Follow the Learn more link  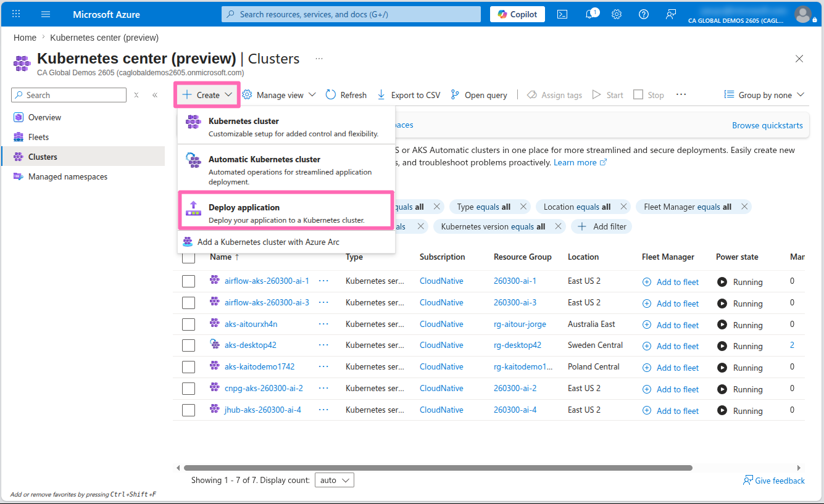[x=580, y=162]
